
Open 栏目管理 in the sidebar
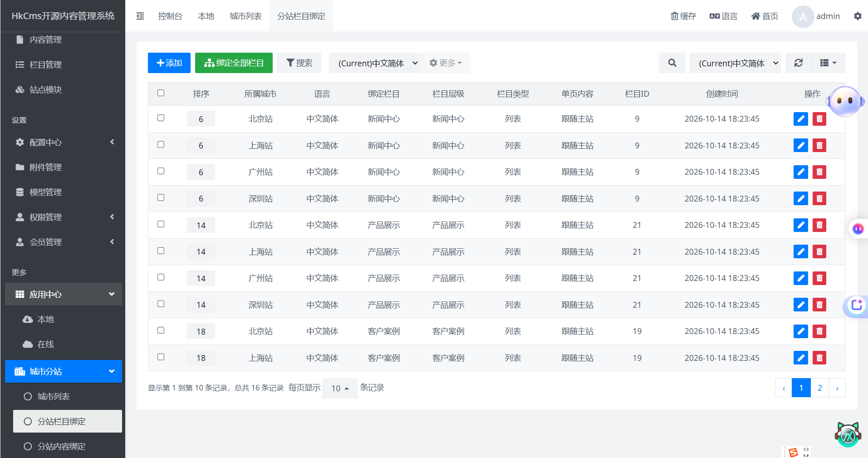pos(64,65)
